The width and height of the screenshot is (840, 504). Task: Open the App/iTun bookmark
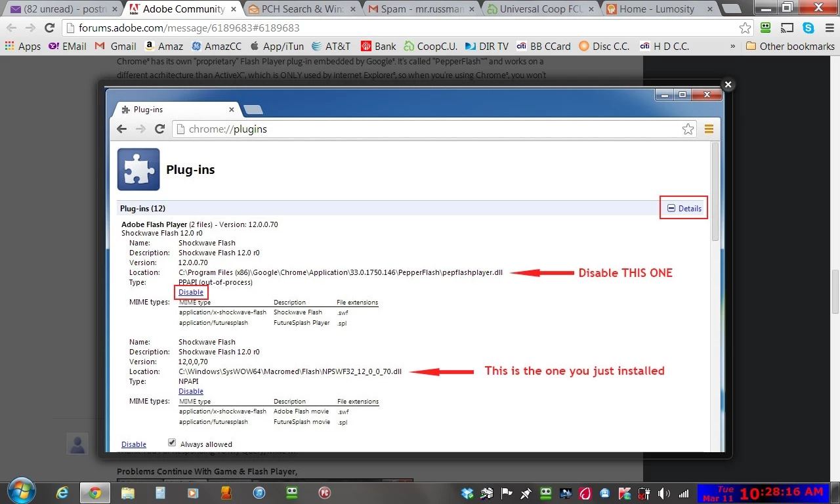pos(276,46)
